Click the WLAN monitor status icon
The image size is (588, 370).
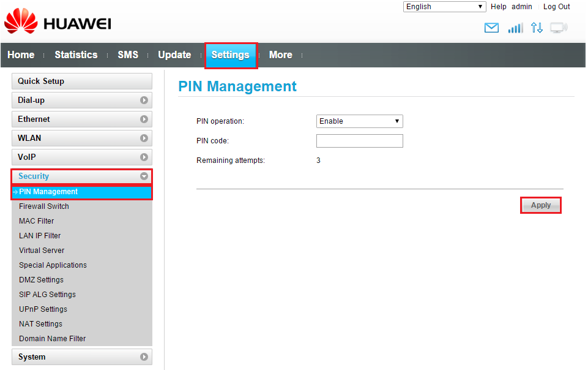[559, 28]
